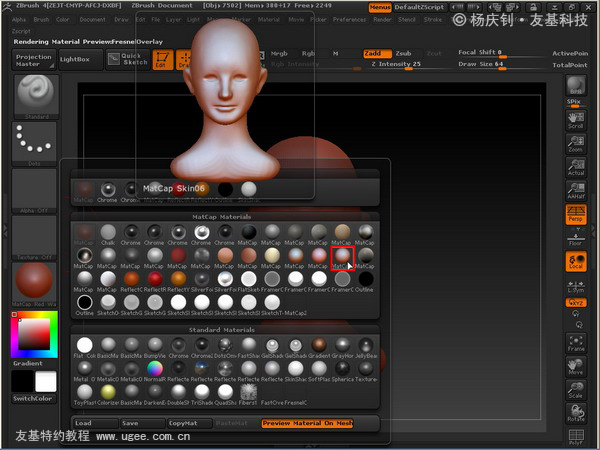
Task: Toggle PolyF wireframe display
Action: [x=576, y=437]
